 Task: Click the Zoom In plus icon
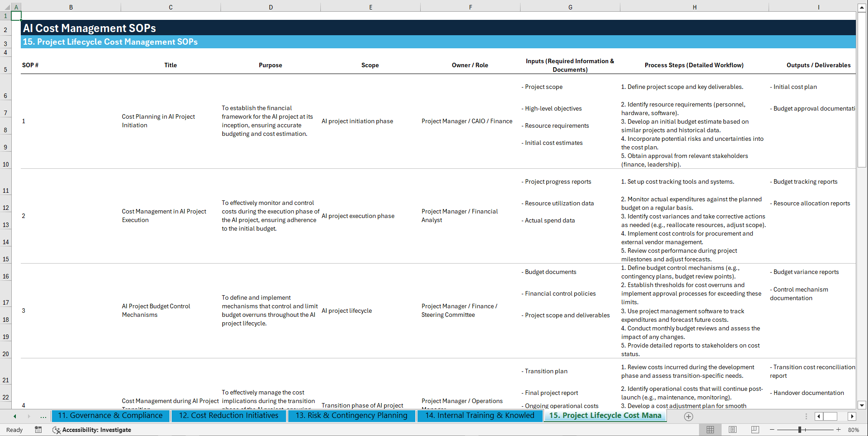(839, 430)
